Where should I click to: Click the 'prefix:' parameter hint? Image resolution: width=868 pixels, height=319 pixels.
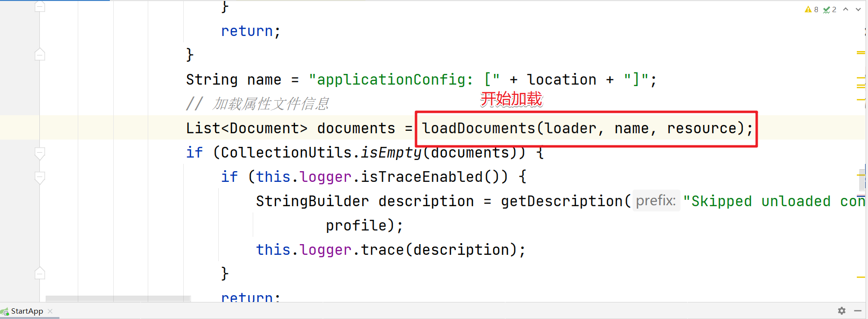pos(656,201)
